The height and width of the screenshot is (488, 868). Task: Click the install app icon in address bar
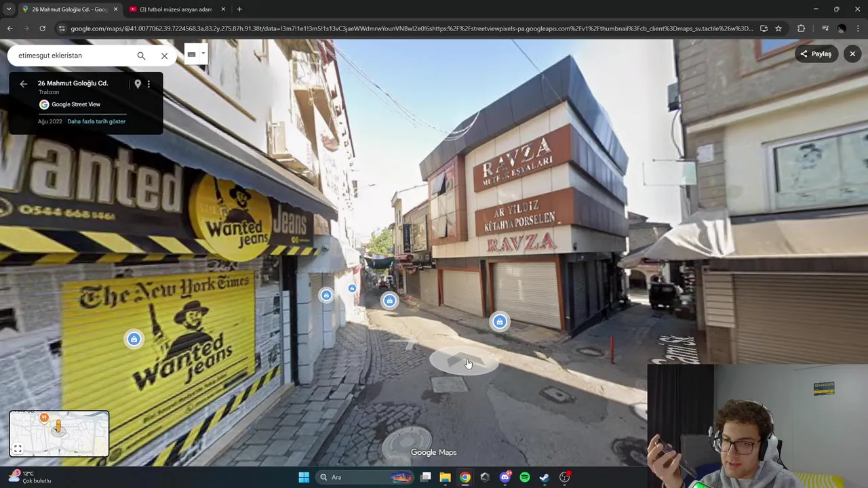point(764,28)
